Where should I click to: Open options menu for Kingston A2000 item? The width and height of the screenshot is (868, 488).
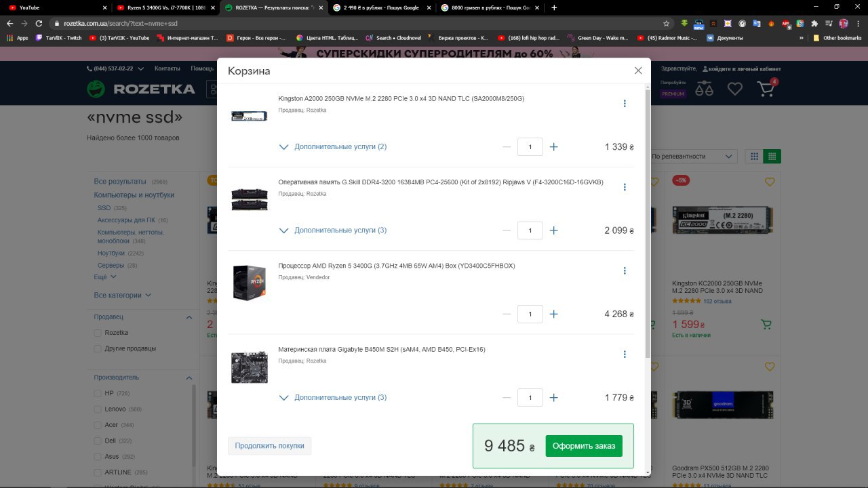[625, 104]
